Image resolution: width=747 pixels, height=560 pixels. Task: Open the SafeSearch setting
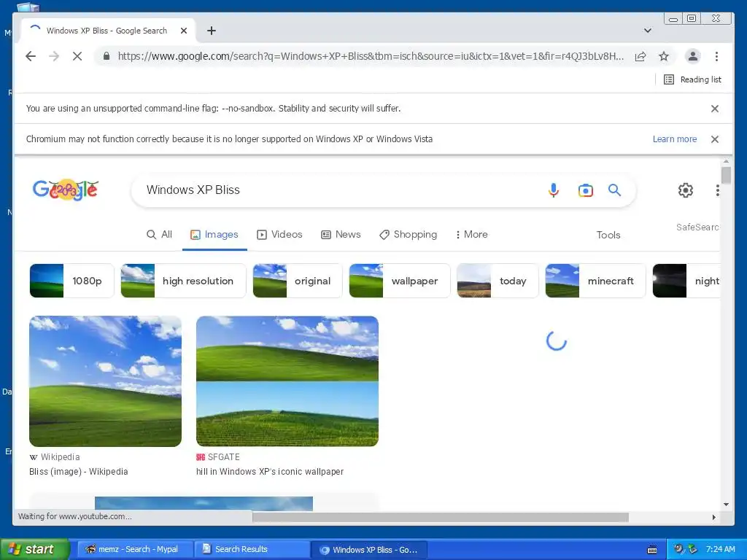(x=697, y=227)
